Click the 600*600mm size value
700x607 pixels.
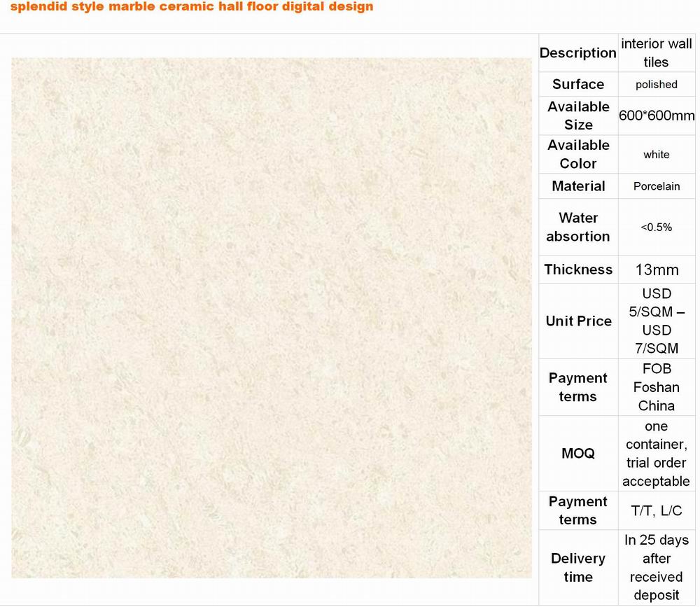coord(656,116)
